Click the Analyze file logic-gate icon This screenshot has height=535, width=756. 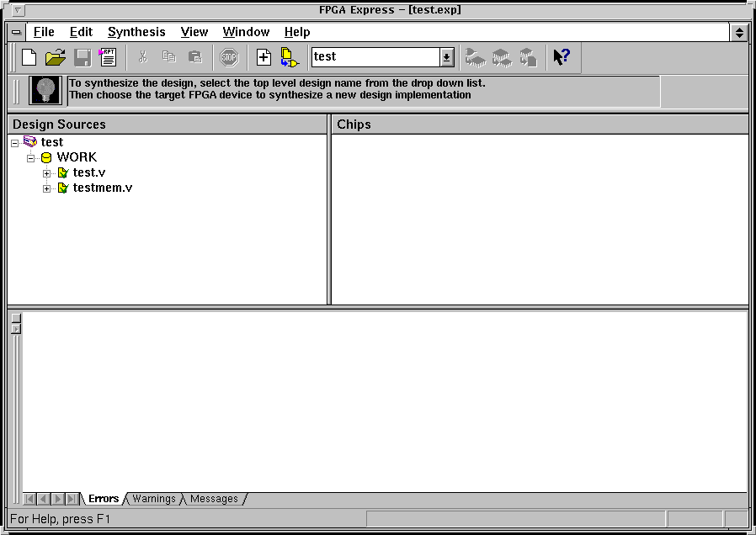[x=290, y=57]
